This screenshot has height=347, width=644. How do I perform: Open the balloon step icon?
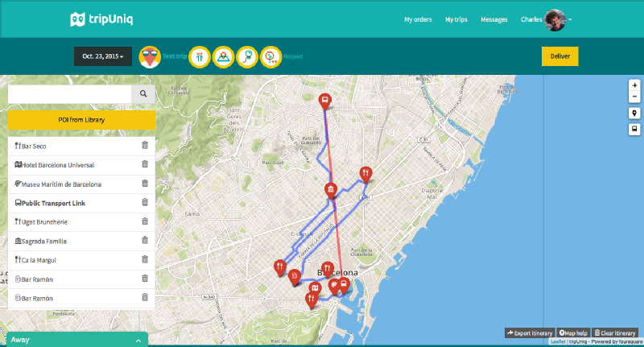point(247,56)
